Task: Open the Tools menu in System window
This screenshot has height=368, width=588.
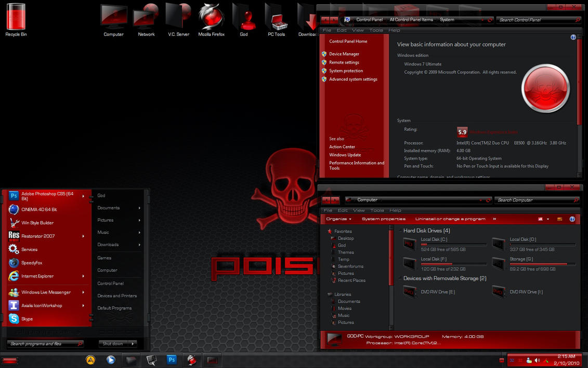Action: pos(376,30)
